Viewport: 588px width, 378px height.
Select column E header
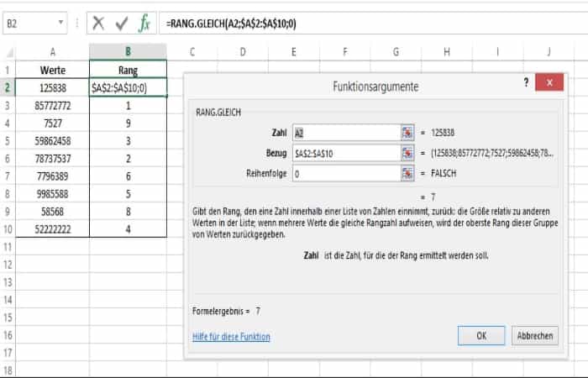pos(294,52)
